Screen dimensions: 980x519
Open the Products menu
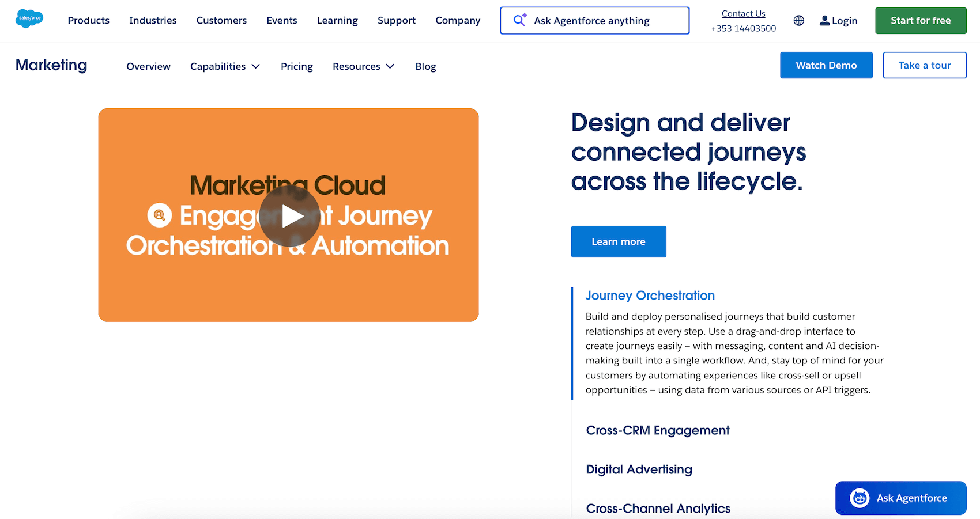point(88,20)
